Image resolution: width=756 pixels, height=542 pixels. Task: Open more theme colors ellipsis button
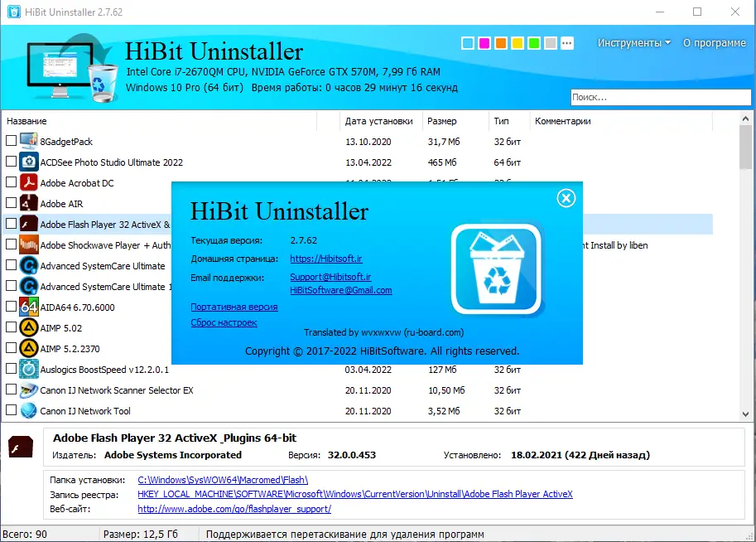tap(567, 43)
